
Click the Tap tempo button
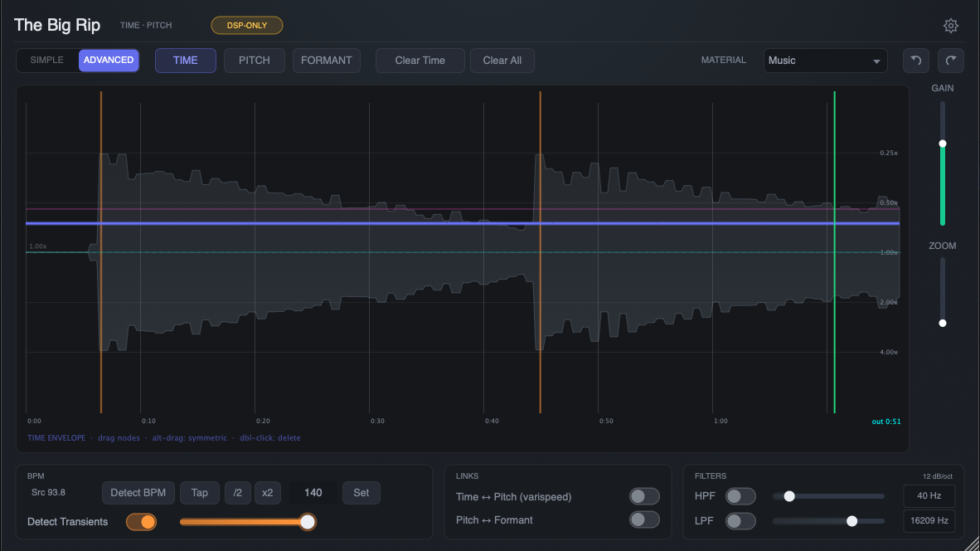[x=199, y=493]
